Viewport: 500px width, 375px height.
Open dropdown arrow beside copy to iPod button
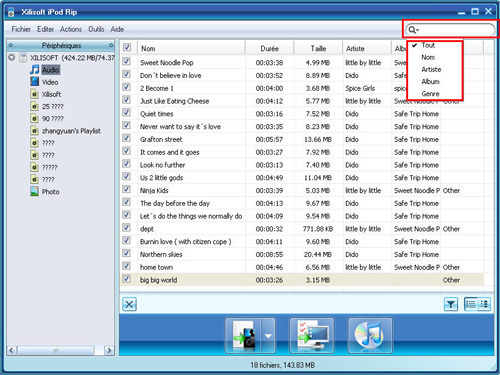(x=268, y=335)
